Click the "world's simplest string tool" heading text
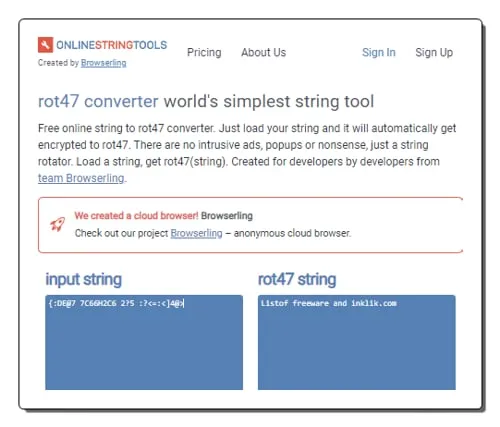Image resolution: width=500 pixels, height=427 pixels. (x=269, y=101)
